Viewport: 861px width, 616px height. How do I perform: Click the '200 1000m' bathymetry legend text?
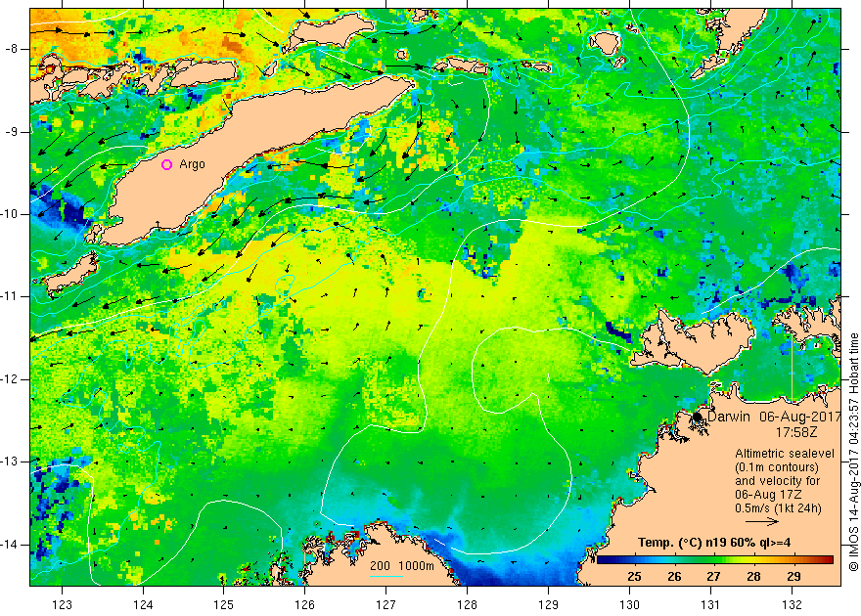(x=401, y=566)
